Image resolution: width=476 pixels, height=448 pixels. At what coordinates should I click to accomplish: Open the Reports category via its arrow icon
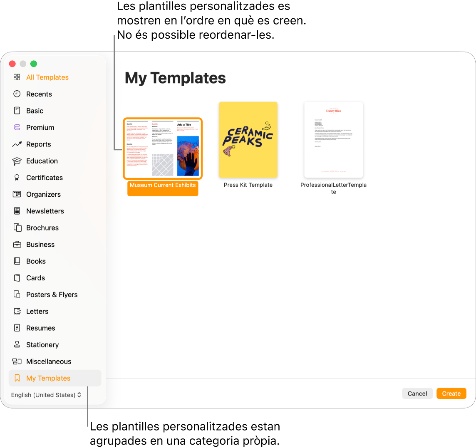coord(17,144)
